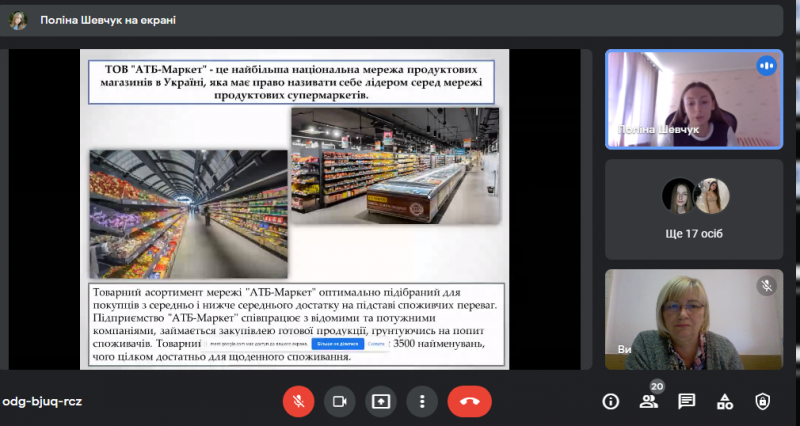This screenshot has width=800, height=426.
Task: Click the 'Поліна Шевчук на екрані' banner
Action: click(x=391, y=20)
